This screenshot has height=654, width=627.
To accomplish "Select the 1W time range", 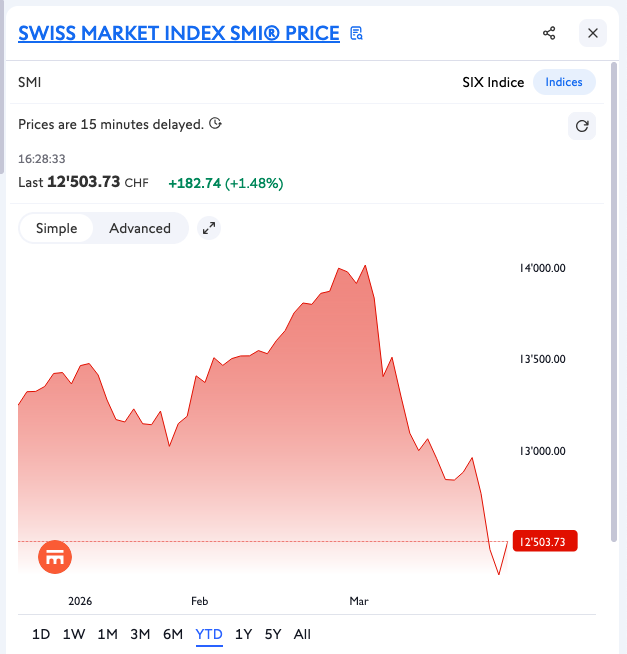I will pos(74,634).
